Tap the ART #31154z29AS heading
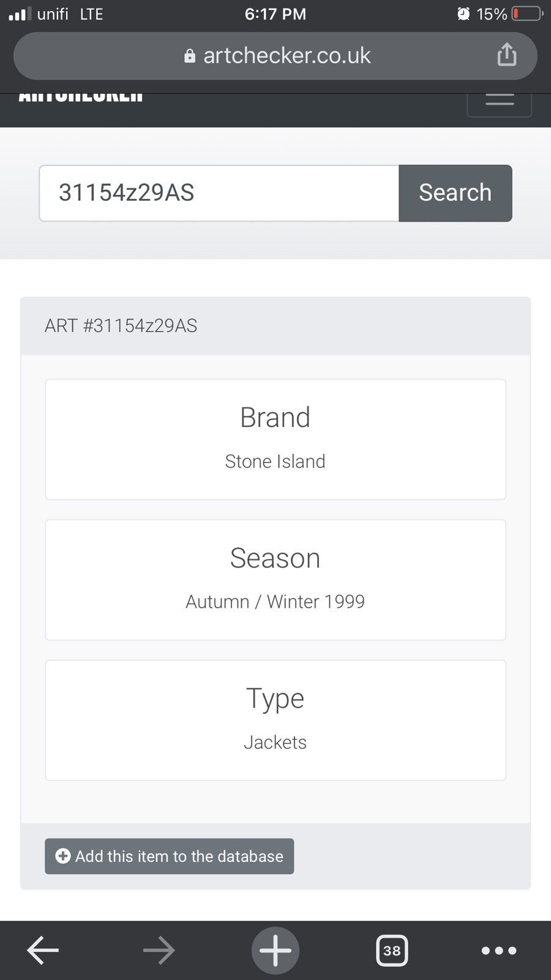Image resolution: width=551 pixels, height=980 pixels. [x=121, y=326]
